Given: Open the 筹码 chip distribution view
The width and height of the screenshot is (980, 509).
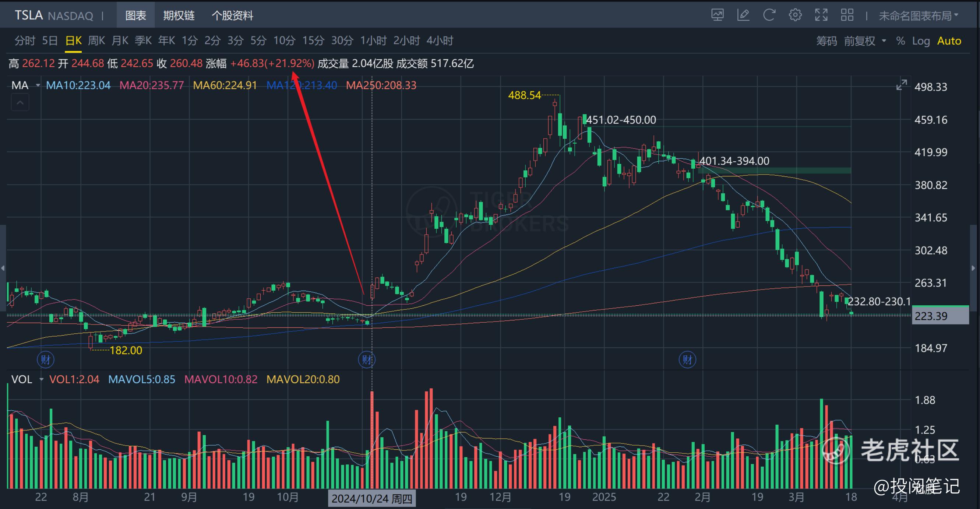Looking at the screenshot, I should click(826, 41).
